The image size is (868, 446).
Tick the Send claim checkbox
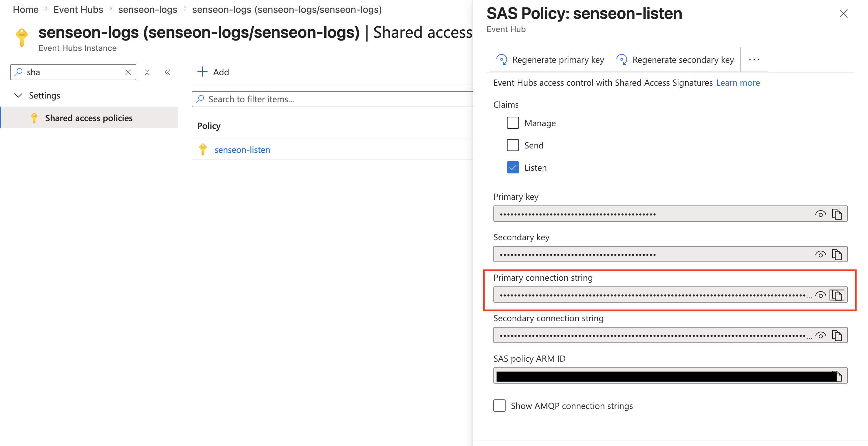click(x=513, y=145)
